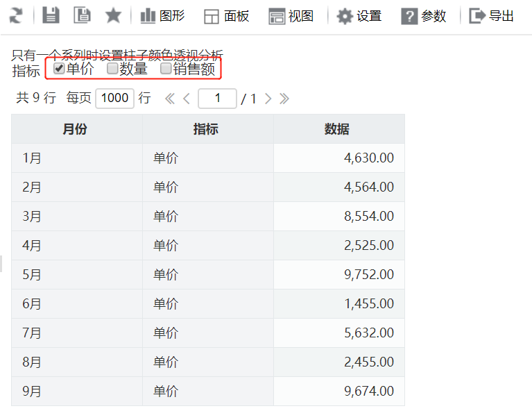The height and width of the screenshot is (420, 532).
Task: Click the value 4,564.00
Action: coord(369,187)
